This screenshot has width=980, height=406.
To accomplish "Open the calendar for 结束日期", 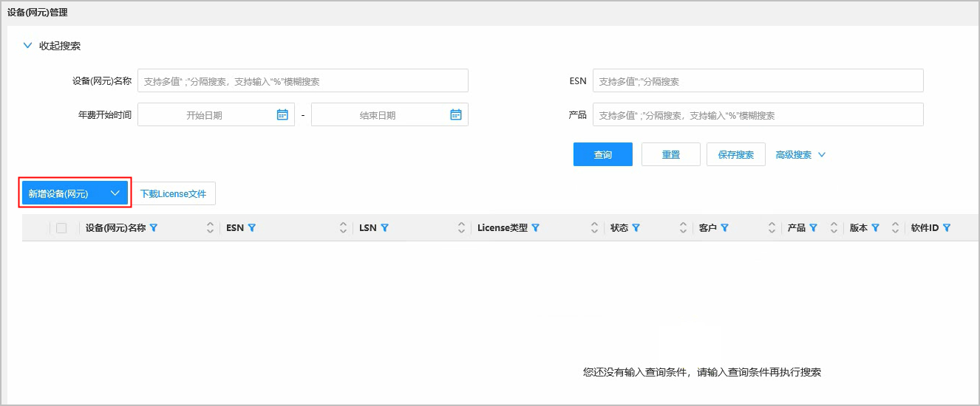I will [456, 114].
